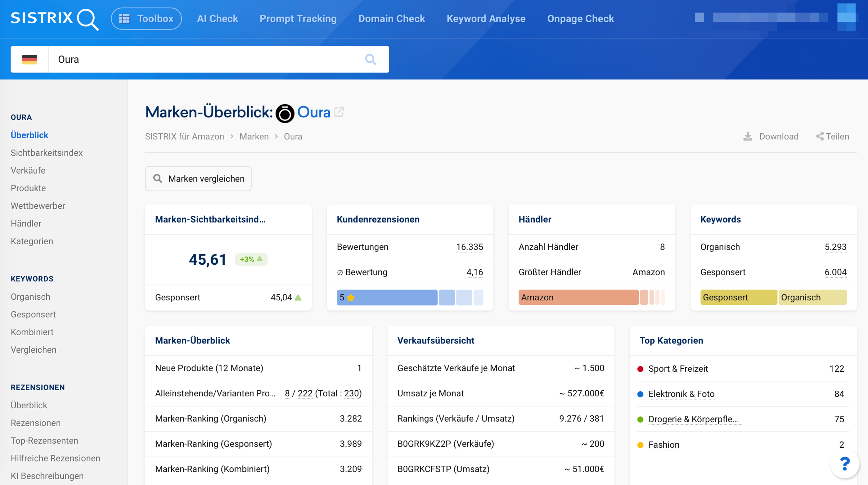868x485 pixels.
Task: Click Marken breadcrumb
Action: click(254, 136)
